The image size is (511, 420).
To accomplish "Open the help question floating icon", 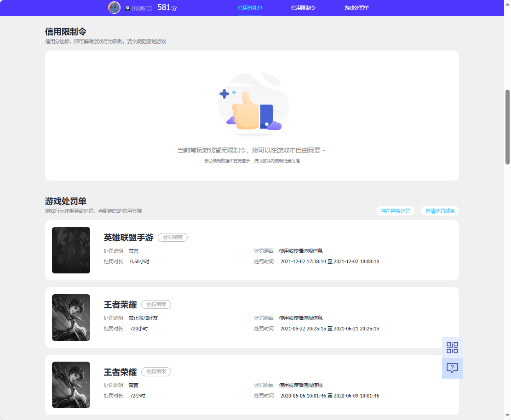I will pyautogui.click(x=452, y=368).
